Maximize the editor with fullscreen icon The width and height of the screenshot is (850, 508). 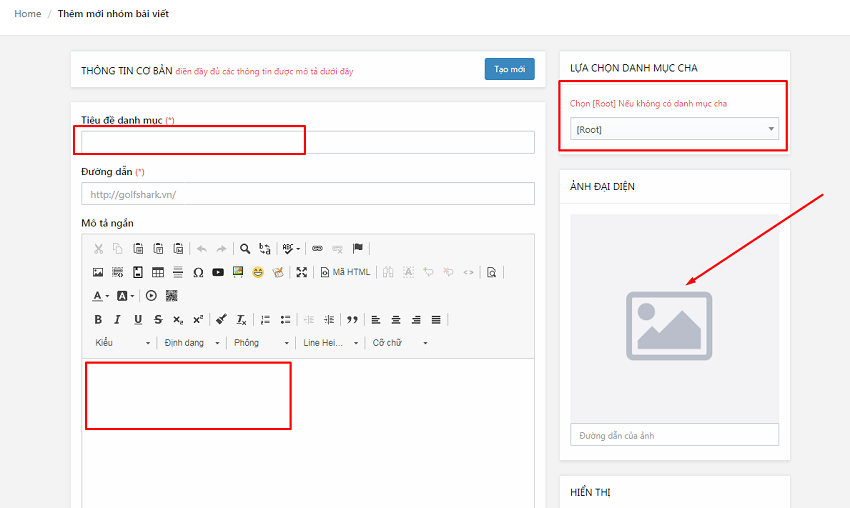coord(302,272)
